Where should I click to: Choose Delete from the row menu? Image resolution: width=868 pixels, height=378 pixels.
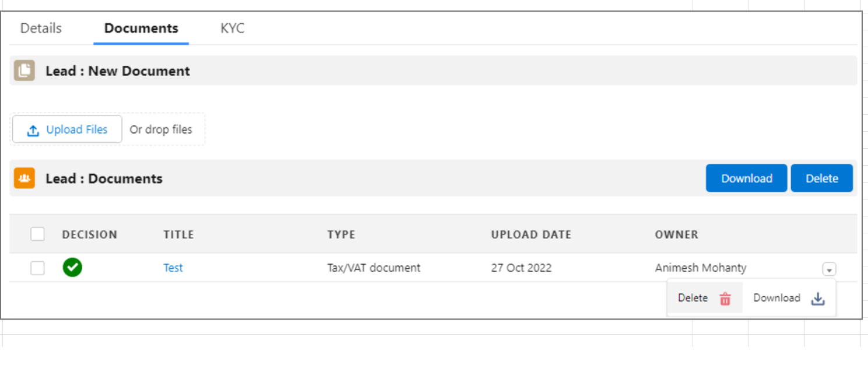pos(693,298)
